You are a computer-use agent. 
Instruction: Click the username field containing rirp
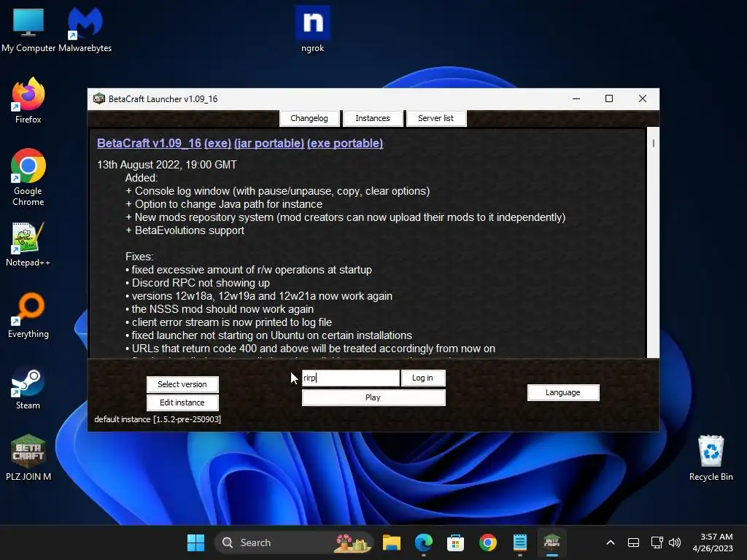[350, 378]
